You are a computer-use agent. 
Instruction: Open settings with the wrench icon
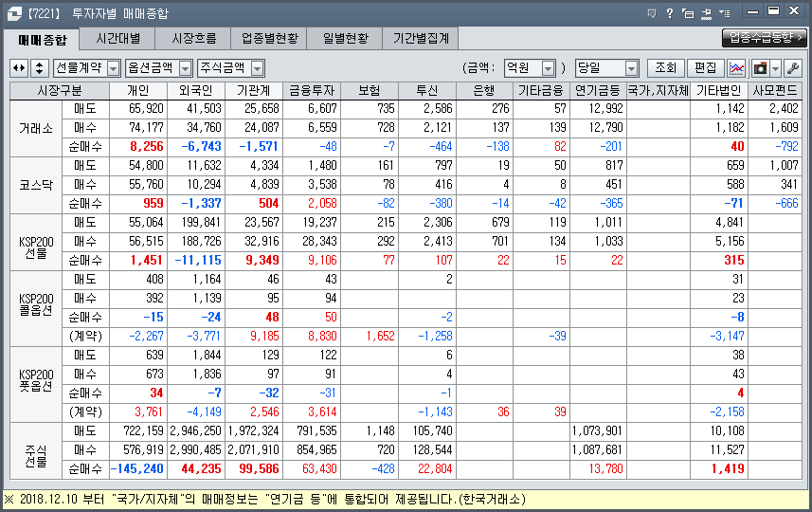coord(793,68)
